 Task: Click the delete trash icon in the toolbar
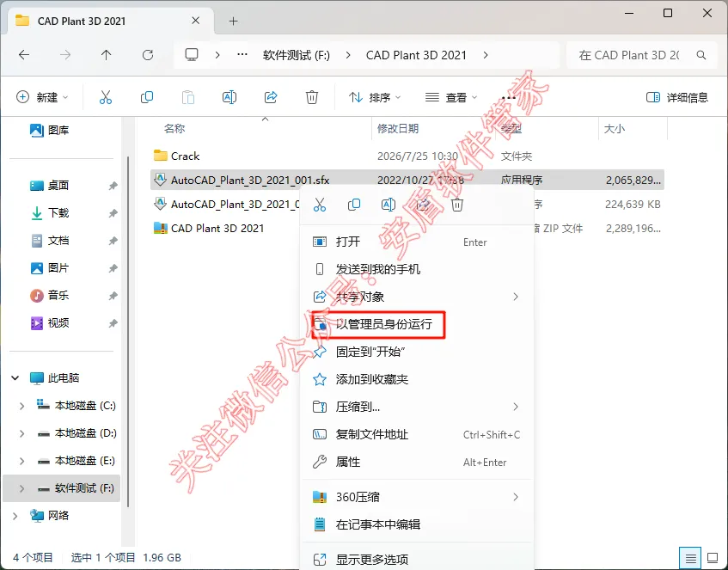tap(311, 97)
